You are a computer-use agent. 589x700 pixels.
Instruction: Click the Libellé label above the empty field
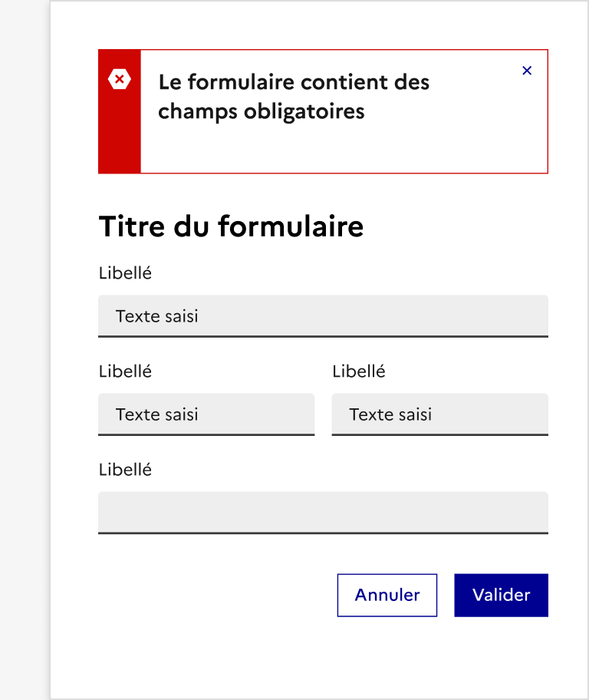[125, 470]
